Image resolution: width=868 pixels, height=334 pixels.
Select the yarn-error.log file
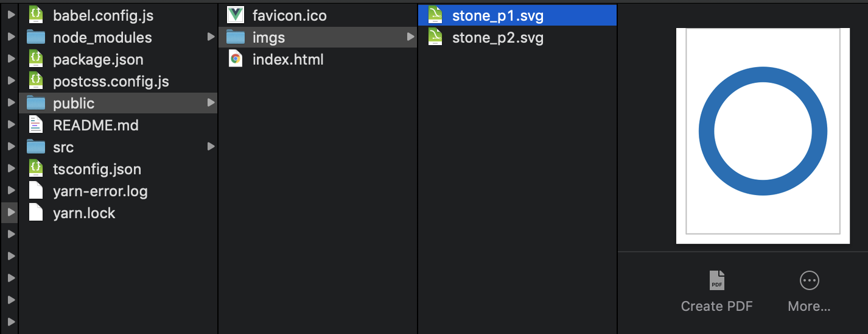coord(100,191)
